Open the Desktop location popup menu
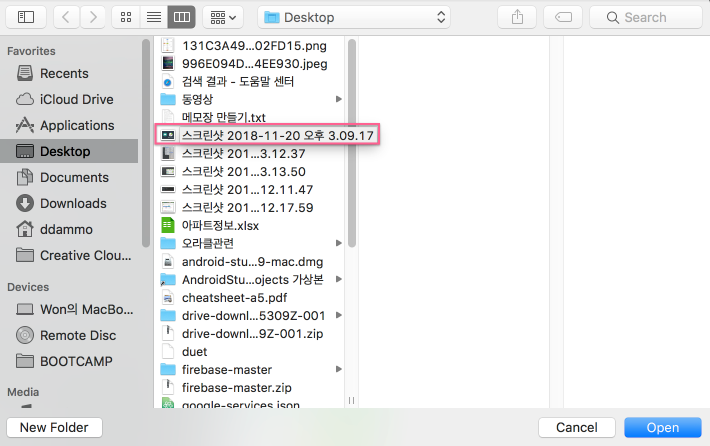 354,17
